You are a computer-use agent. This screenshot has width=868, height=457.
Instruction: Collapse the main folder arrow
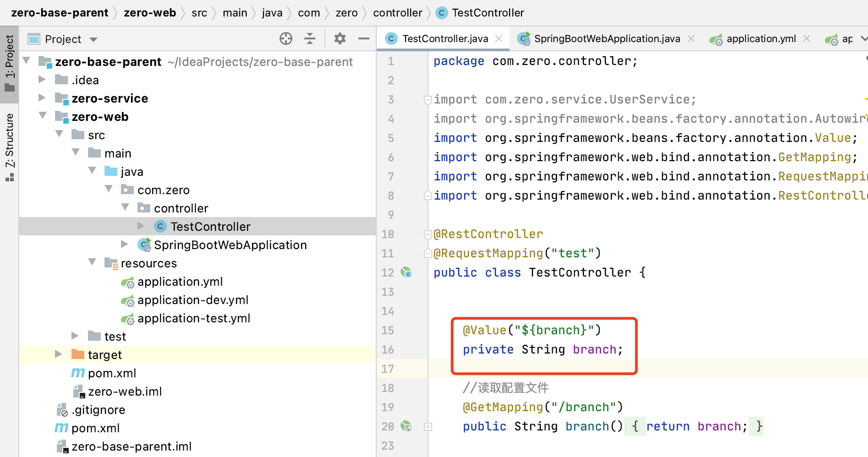point(76,152)
